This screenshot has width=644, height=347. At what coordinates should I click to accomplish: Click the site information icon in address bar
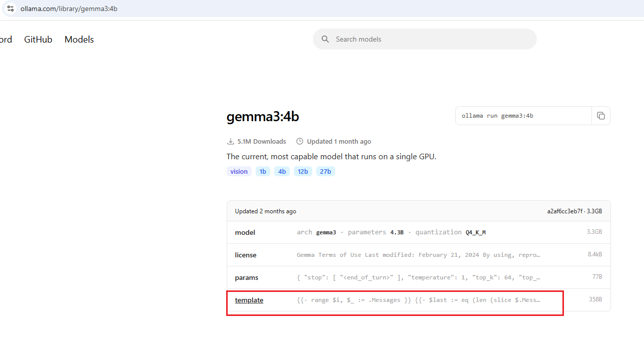[11, 9]
